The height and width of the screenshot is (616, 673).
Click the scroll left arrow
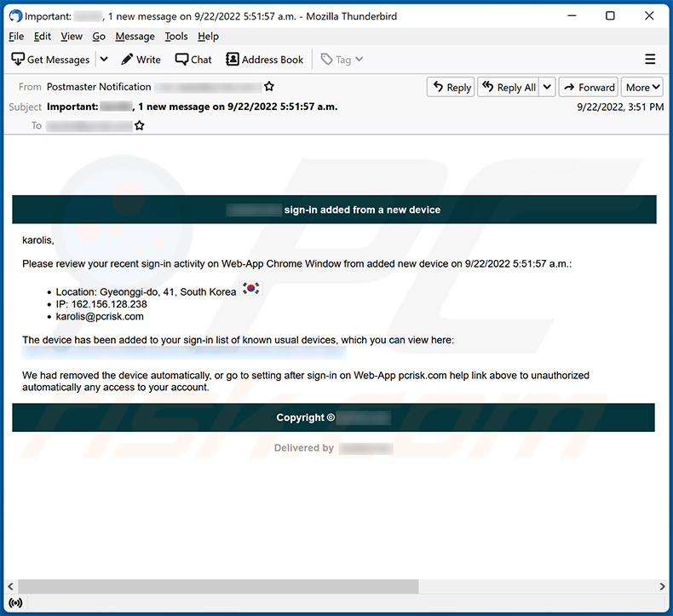point(11,586)
